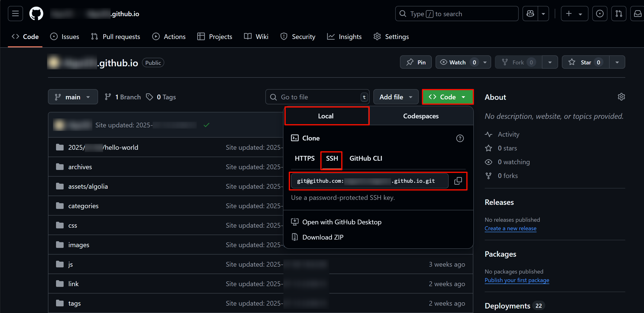Open the Security tab
This screenshot has height=313, width=644.
(297, 37)
